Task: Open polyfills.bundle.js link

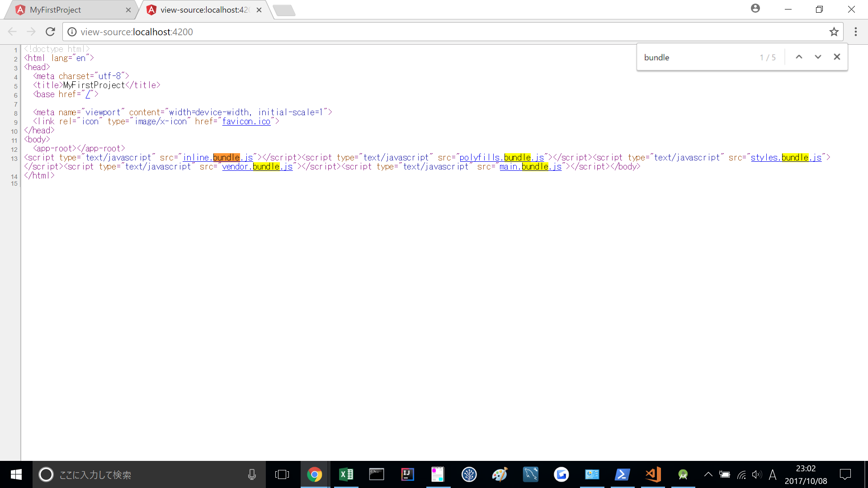Action: click(x=501, y=158)
